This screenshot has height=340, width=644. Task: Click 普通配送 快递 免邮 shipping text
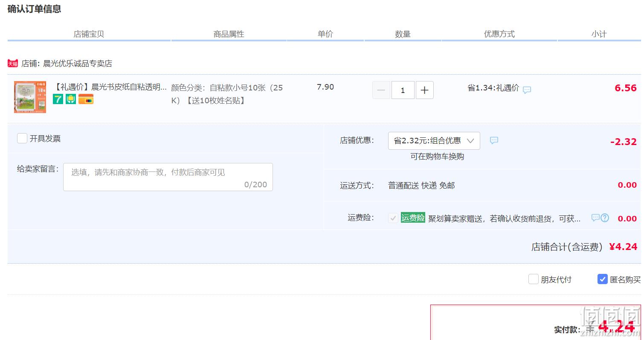421,186
